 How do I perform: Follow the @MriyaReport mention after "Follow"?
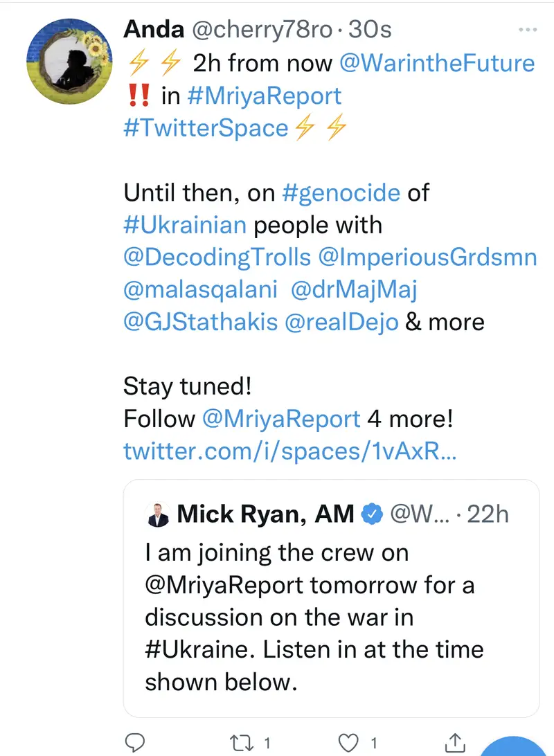(281, 419)
